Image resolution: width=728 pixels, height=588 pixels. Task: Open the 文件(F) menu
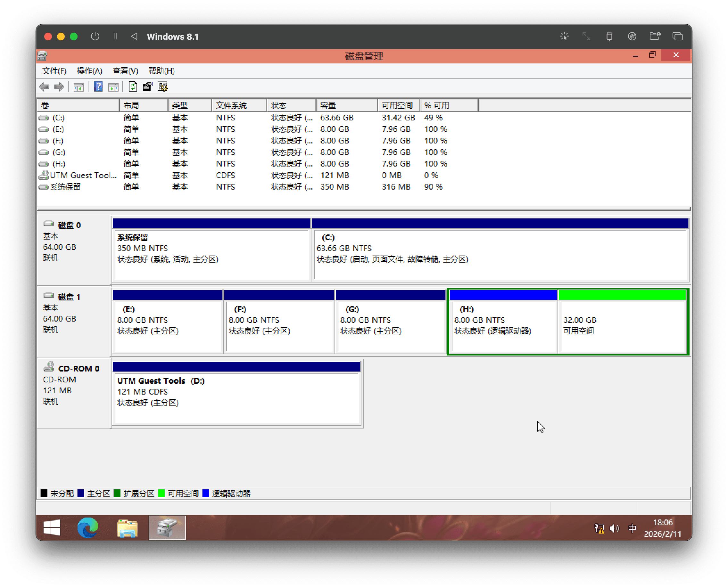pos(54,71)
